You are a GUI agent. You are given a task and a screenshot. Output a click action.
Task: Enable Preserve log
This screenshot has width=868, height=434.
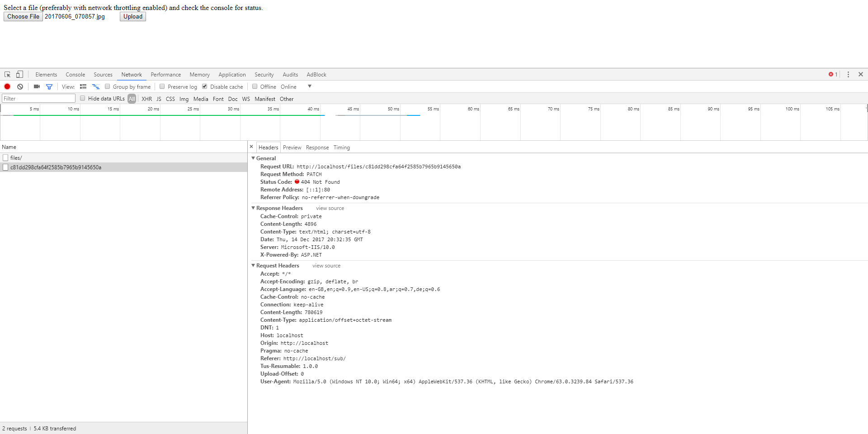pyautogui.click(x=162, y=86)
